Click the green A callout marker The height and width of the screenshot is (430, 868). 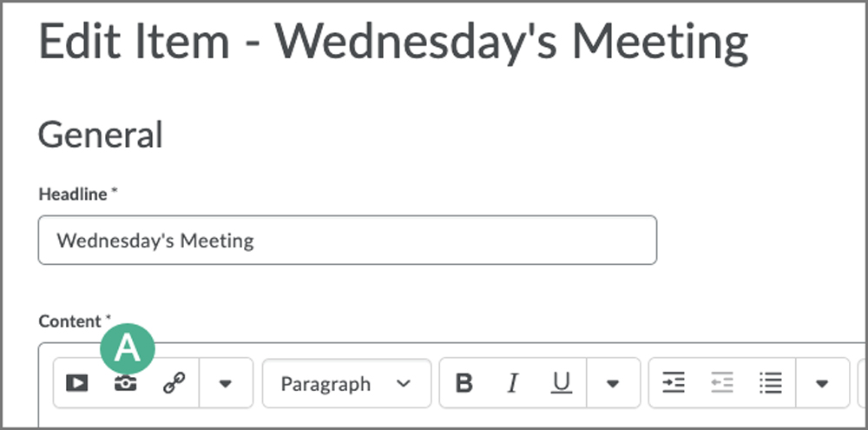[128, 350]
